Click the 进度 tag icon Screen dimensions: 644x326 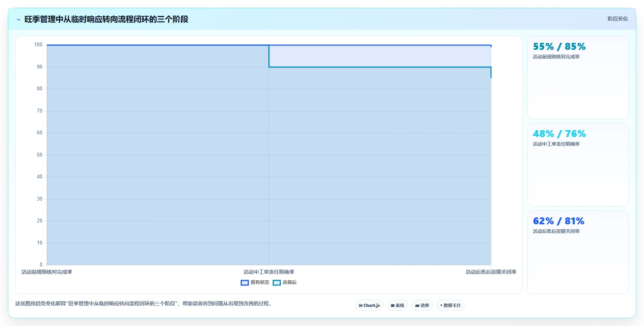point(417,306)
